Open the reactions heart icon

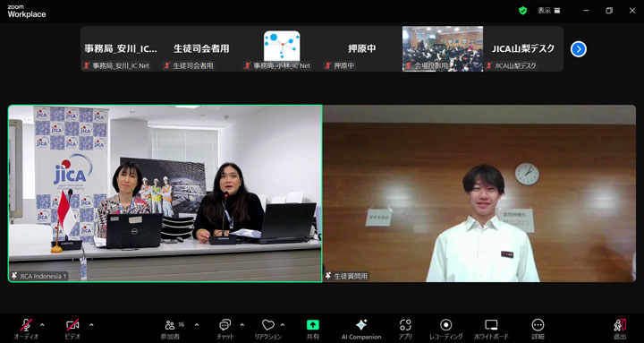click(x=267, y=329)
